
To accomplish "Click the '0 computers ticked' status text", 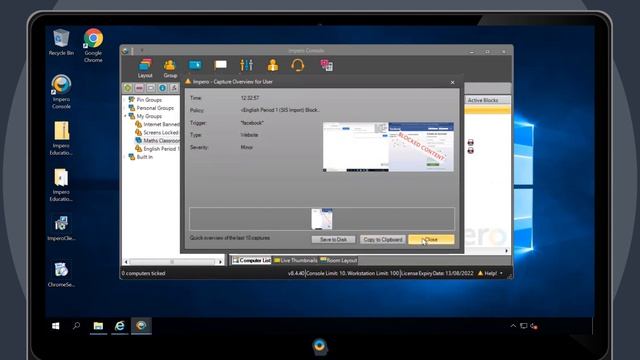I will coord(143,273).
